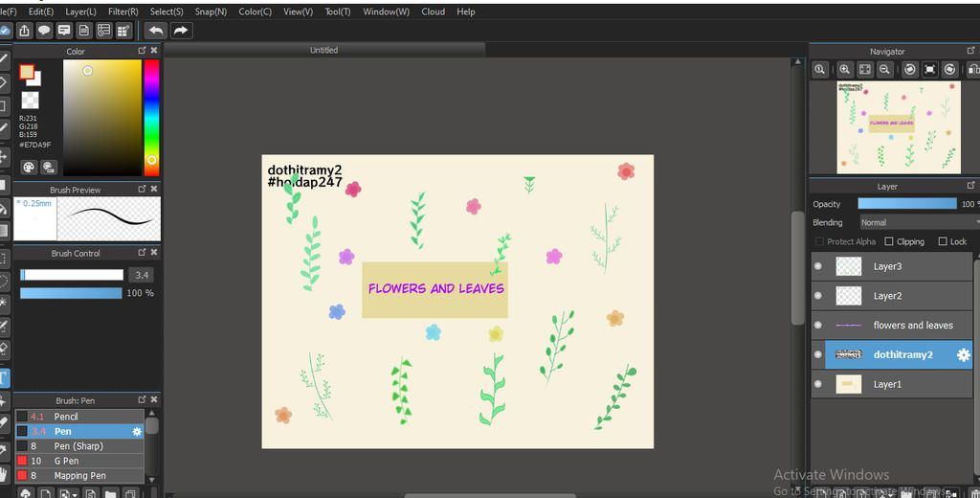Screen dimensions: 980x498
Task: Select the Layer3 layer row
Action: click(892, 266)
